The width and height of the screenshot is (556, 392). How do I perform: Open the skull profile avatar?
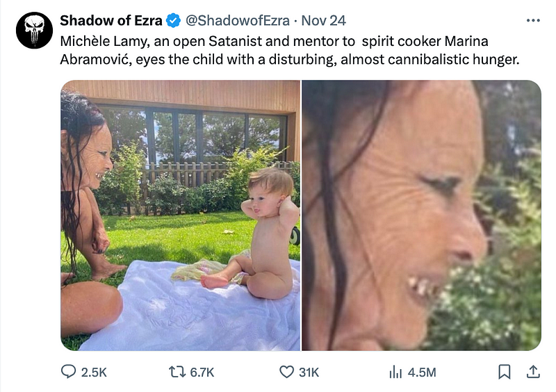point(34,31)
